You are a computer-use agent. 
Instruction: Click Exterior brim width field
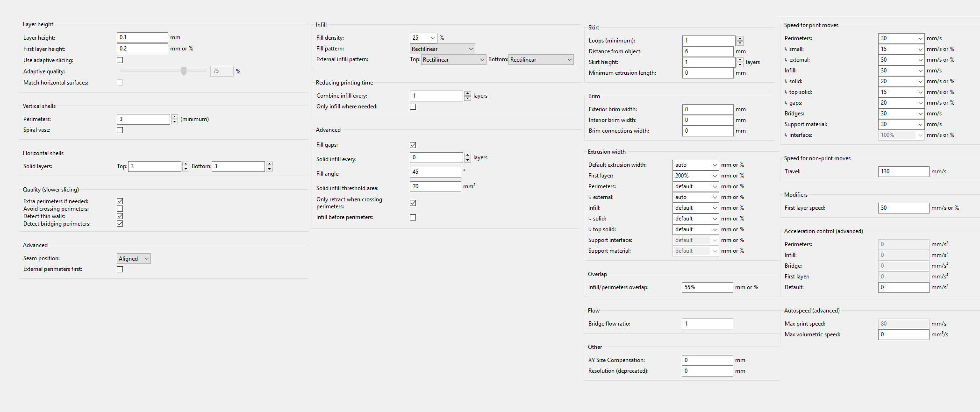708,109
